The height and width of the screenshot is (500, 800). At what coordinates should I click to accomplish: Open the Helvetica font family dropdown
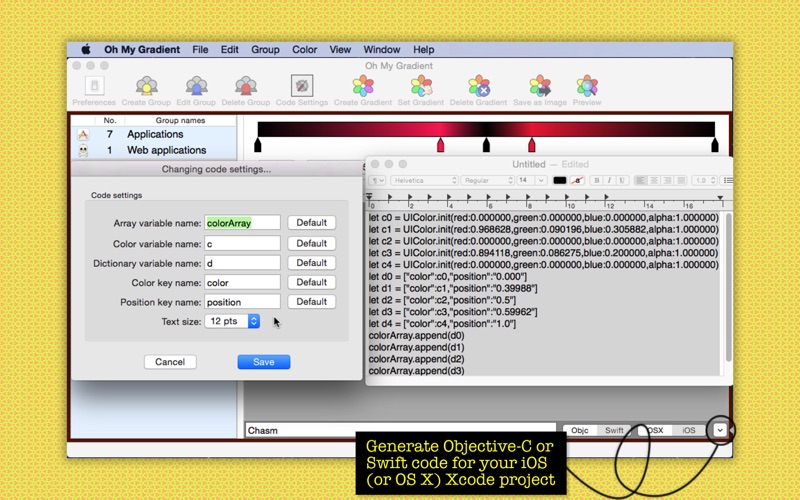pyautogui.click(x=424, y=180)
